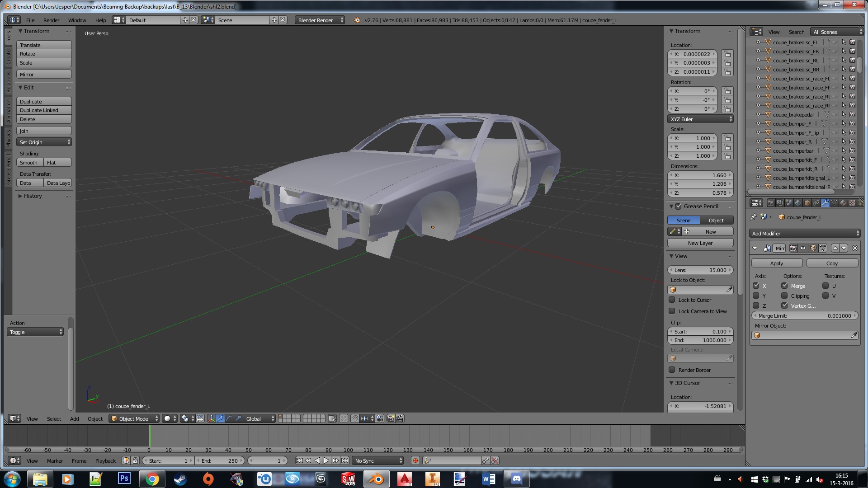Viewport: 868px width, 488px height.
Task: Click the OpenGL render camera icon
Action: point(391,418)
